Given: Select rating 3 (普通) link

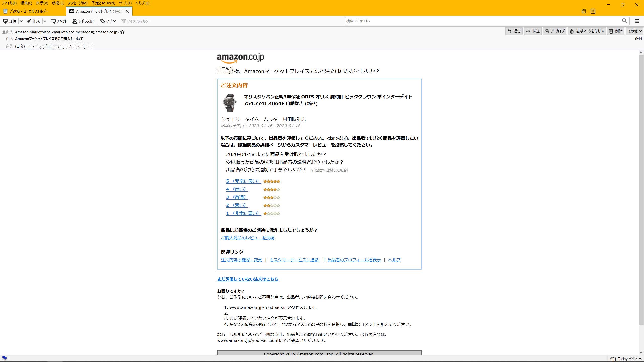Looking at the screenshot, I should 237,197.
